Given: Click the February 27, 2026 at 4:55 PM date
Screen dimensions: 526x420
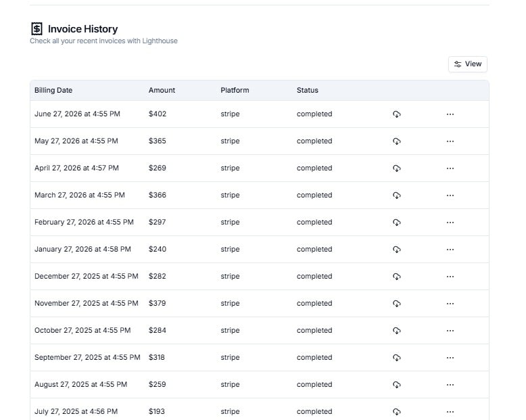Looking at the screenshot, I should pyautogui.click(x=84, y=222).
